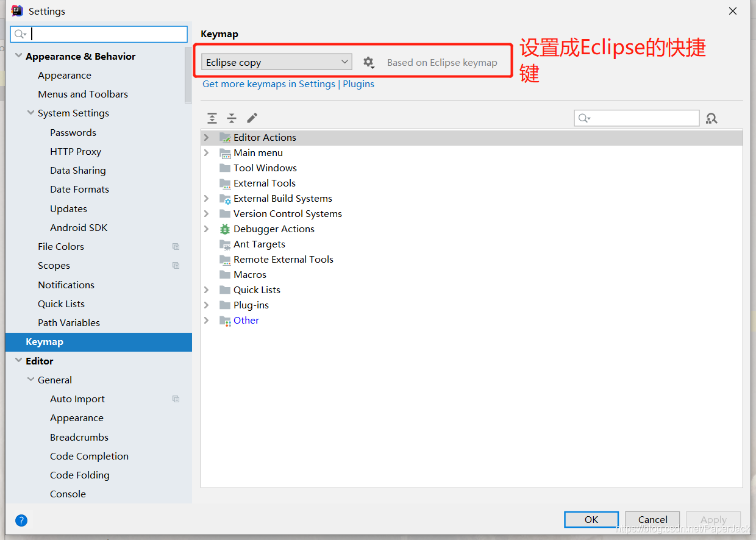The height and width of the screenshot is (540, 756).
Task: Expand the Editor Actions node
Action: tap(206, 138)
